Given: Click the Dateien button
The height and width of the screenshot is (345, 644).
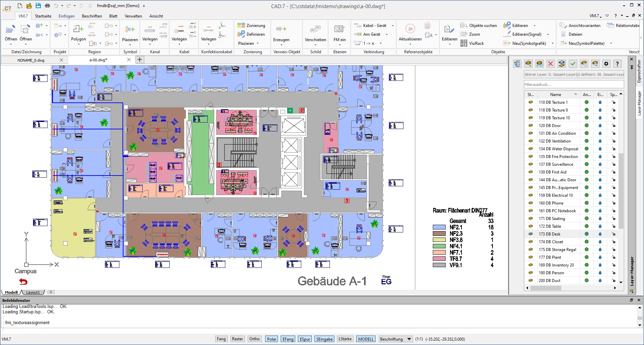Looking at the screenshot, I should tap(571, 34).
